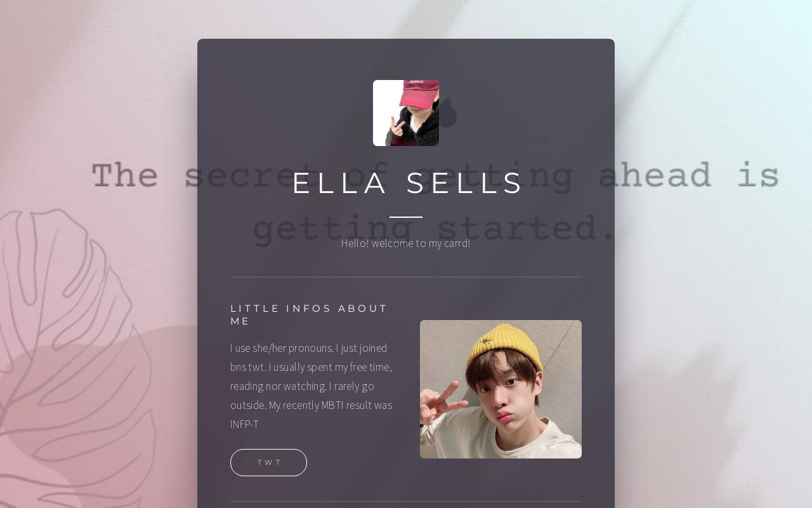Click the short white line under the title
Screen dimensions: 812x508
[406, 217]
